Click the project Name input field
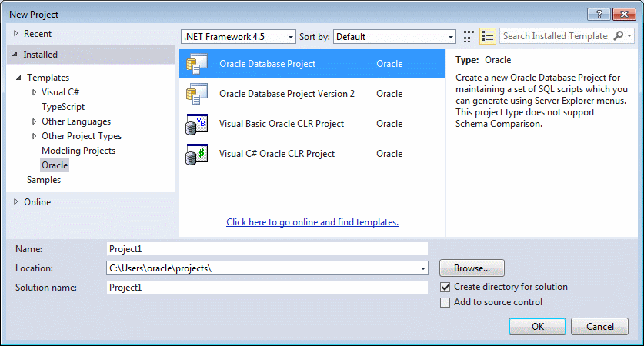 (267, 249)
